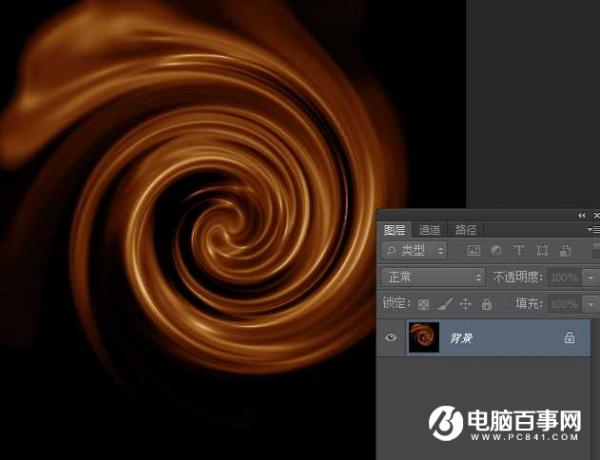Select the shape layer filter icon
This screenshot has width=600, height=460.
tap(542, 250)
